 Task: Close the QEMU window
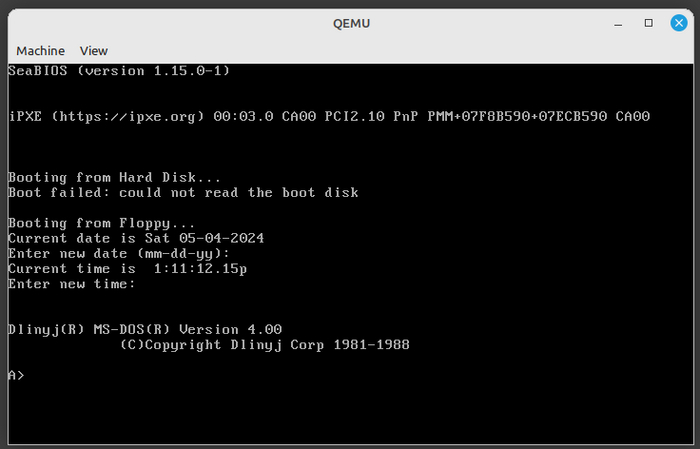pyautogui.click(x=676, y=22)
